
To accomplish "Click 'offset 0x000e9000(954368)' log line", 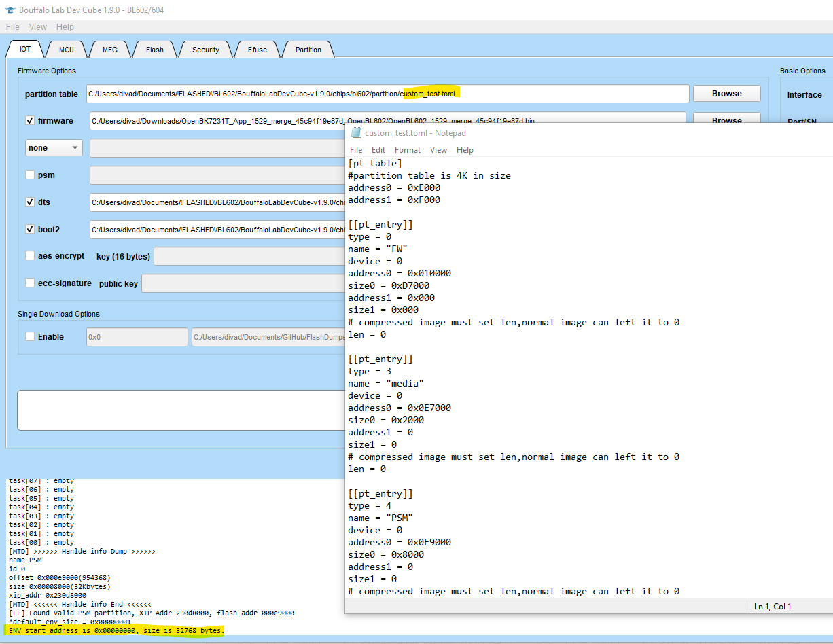I will [x=58, y=578].
